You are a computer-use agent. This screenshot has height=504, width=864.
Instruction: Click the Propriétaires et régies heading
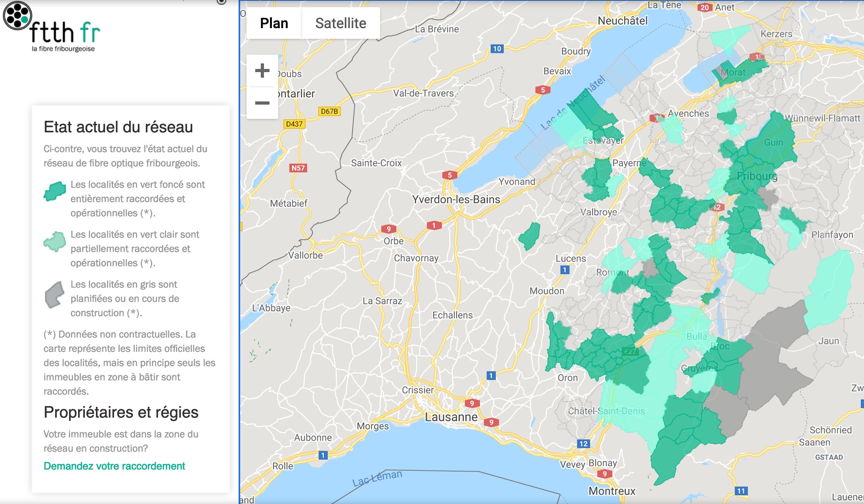coord(121,412)
